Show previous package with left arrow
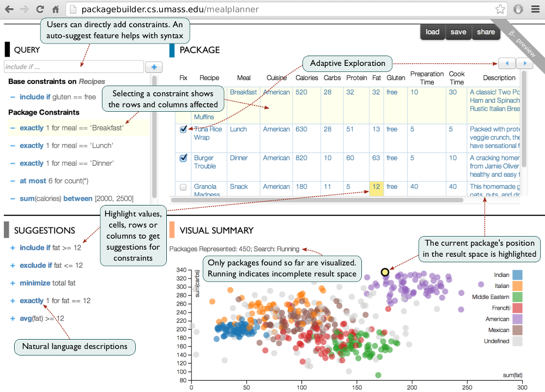 (x=507, y=63)
